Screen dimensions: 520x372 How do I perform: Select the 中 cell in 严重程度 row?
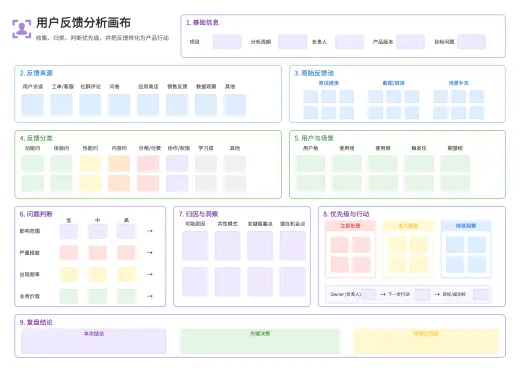click(x=97, y=253)
